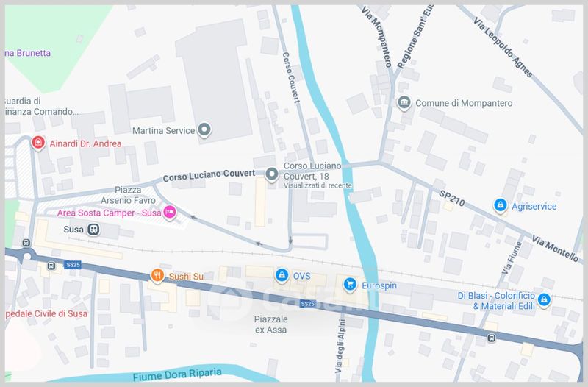Click the OVS shopping bag icon
Screen dimensions: 588x387
click(x=282, y=275)
